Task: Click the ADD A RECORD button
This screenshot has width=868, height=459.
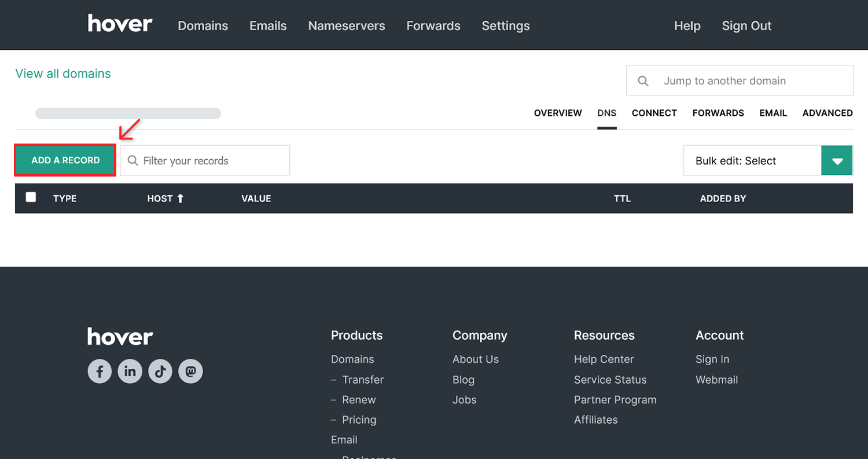Action: [65, 160]
